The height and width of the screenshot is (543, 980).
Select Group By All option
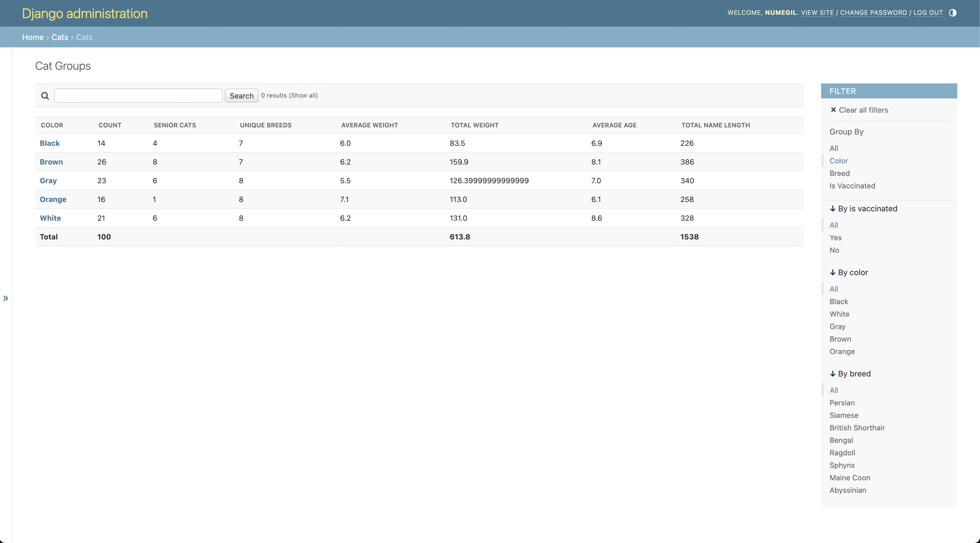click(834, 148)
